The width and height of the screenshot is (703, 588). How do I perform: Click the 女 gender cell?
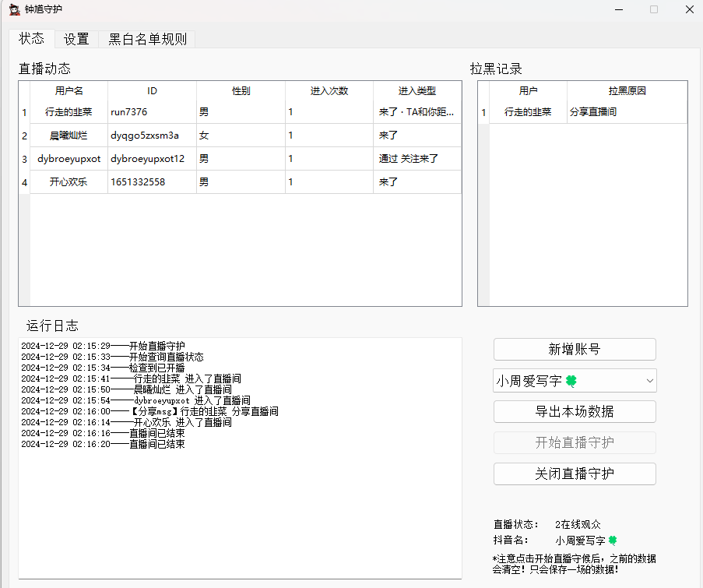[241, 135]
